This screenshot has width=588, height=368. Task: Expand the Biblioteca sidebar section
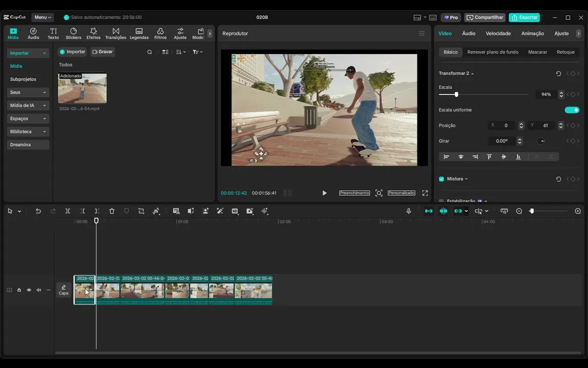28,131
